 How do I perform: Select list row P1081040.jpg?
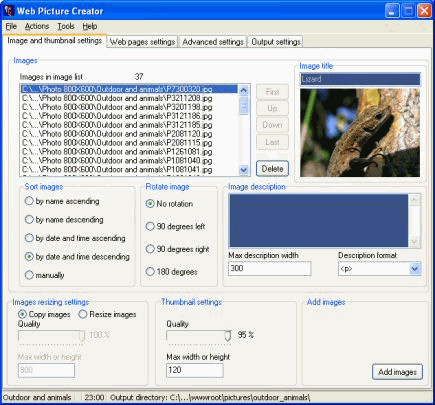pos(129,160)
